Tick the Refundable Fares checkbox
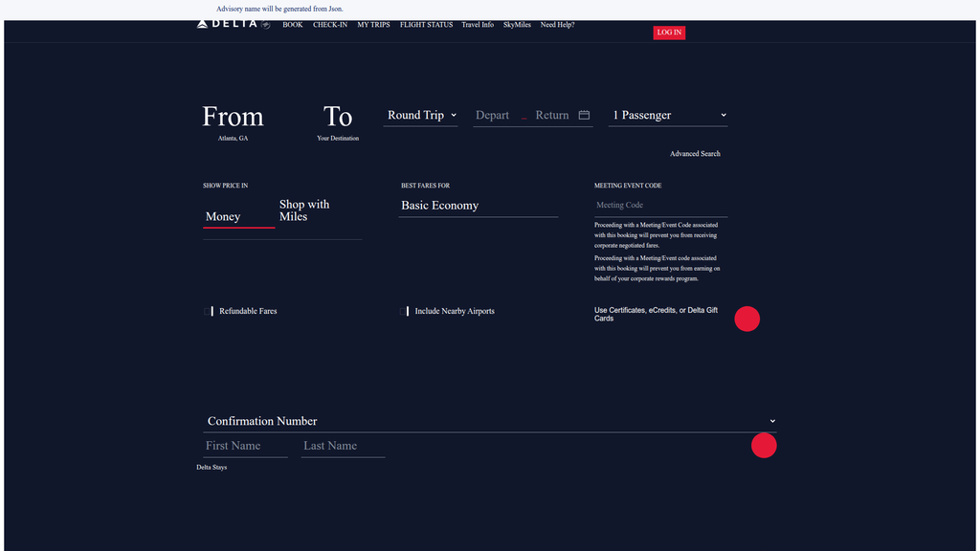This screenshot has height=551, width=980. coord(208,311)
